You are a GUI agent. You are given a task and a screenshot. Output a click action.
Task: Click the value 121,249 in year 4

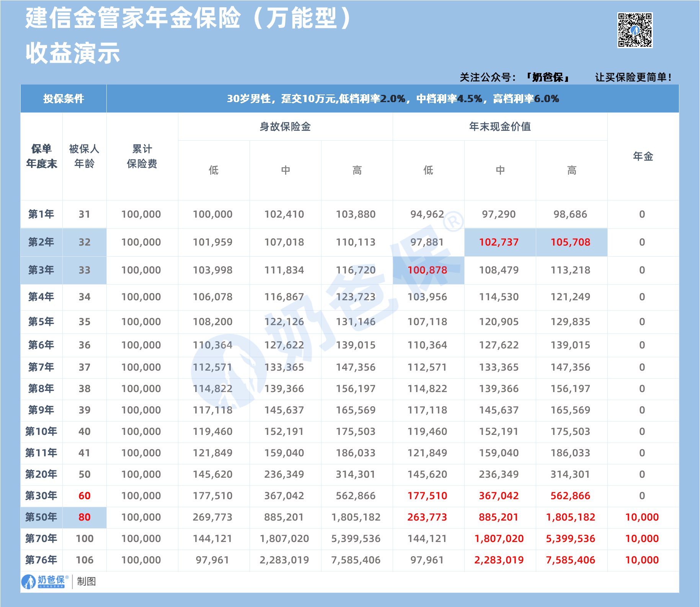570,297
